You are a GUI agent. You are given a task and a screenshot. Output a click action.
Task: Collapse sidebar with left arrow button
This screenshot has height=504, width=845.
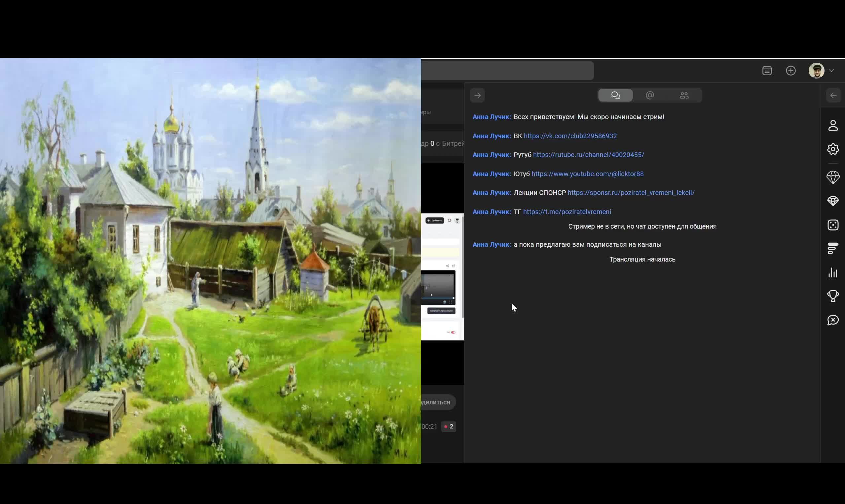click(833, 95)
